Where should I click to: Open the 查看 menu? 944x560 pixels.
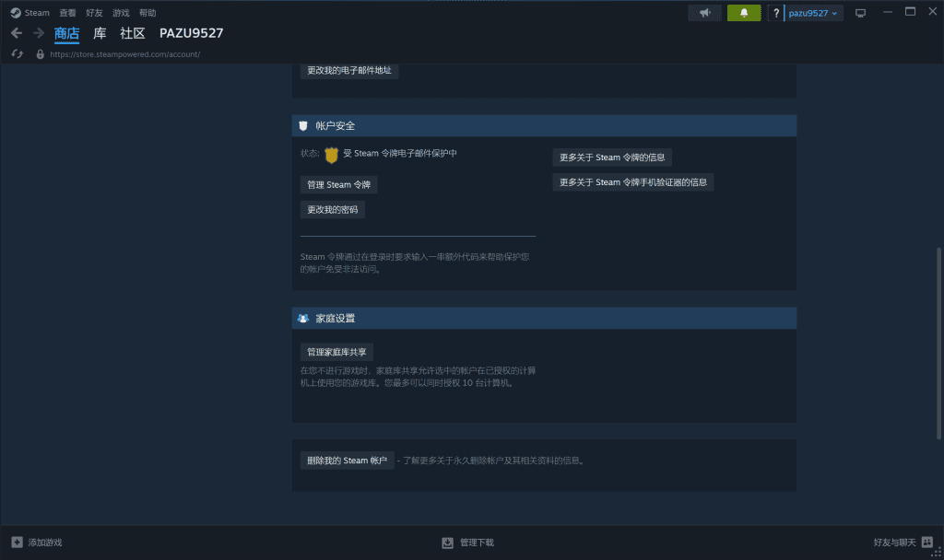pyautogui.click(x=67, y=13)
